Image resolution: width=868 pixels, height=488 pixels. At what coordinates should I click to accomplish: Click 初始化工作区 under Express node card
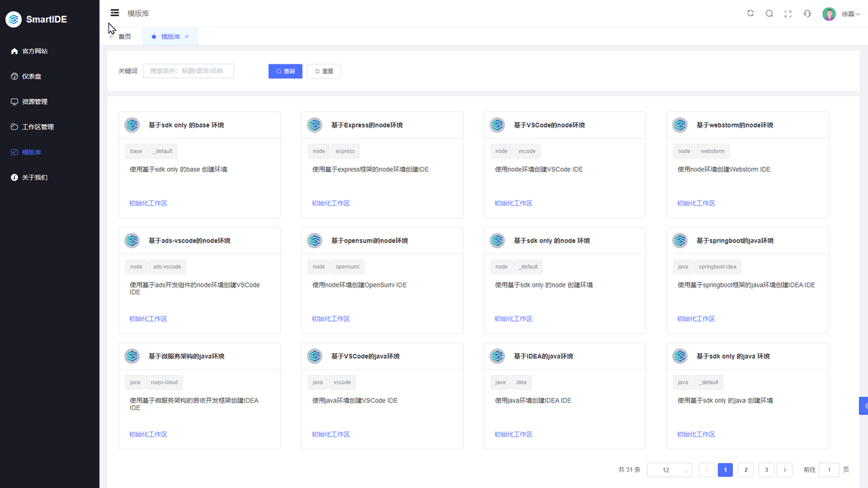tap(331, 203)
